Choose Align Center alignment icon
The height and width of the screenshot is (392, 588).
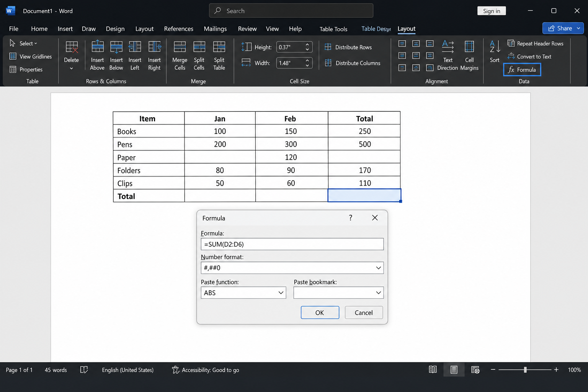coord(416,56)
